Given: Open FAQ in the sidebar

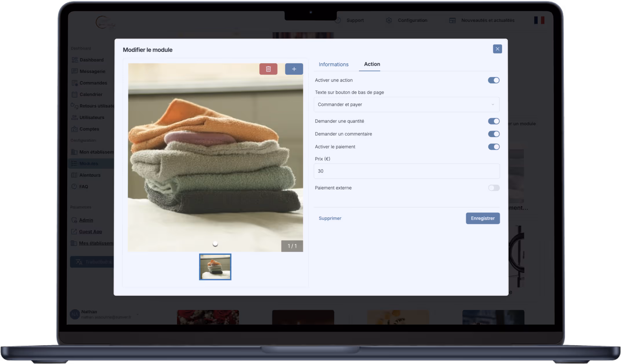Looking at the screenshot, I should 83,187.
